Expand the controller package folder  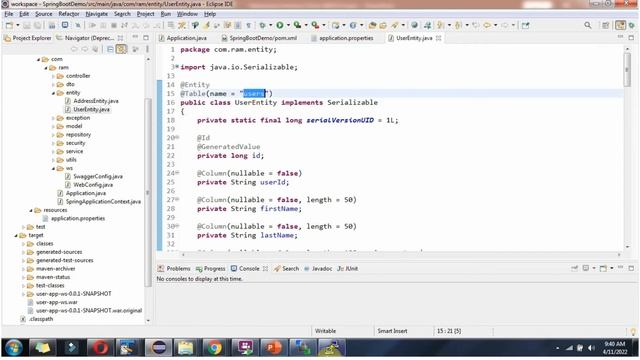click(53, 76)
